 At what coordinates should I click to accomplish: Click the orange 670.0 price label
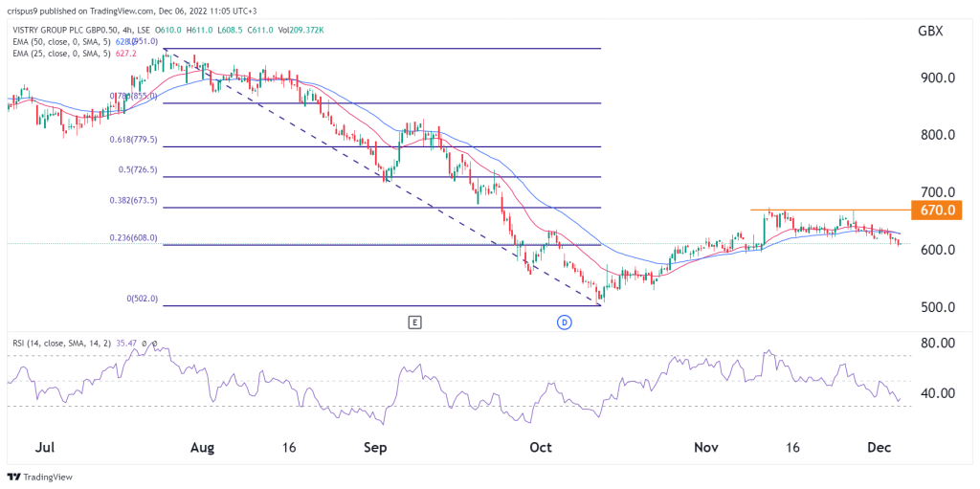pyautogui.click(x=936, y=211)
